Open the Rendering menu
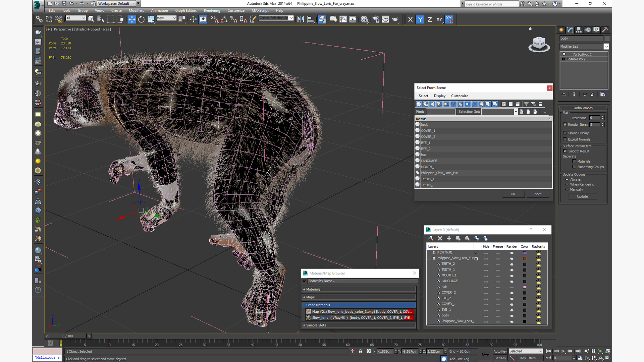Image resolution: width=644 pixels, height=362 pixels. coord(212,10)
